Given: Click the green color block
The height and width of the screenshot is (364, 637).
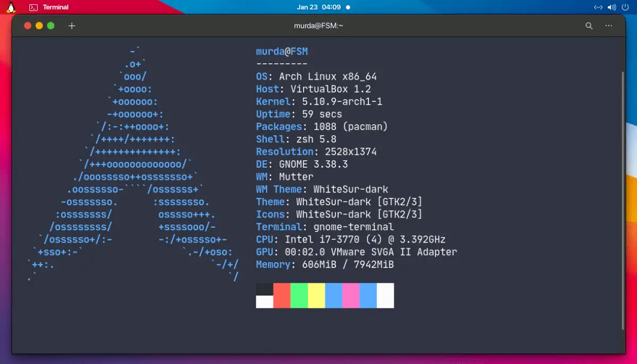Looking at the screenshot, I should (x=299, y=296).
